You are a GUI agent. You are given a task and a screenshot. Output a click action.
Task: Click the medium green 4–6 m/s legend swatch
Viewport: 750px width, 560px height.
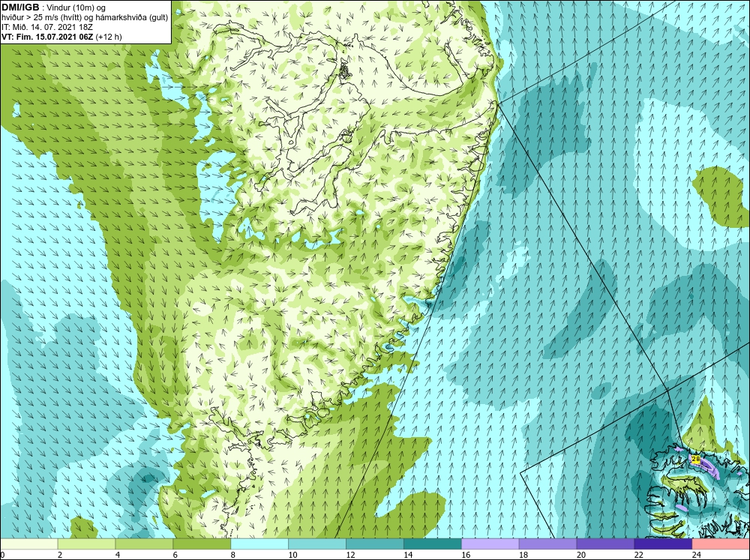[144, 544]
